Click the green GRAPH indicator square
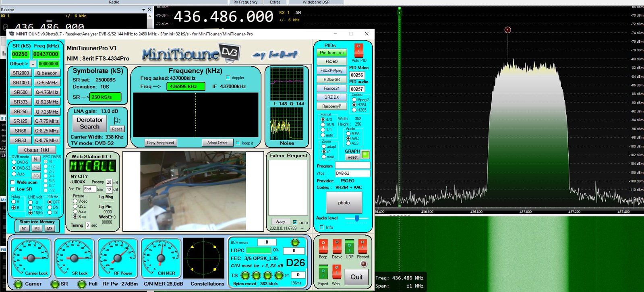The height and width of the screenshot is (292, 644). (x=365, y=155)
